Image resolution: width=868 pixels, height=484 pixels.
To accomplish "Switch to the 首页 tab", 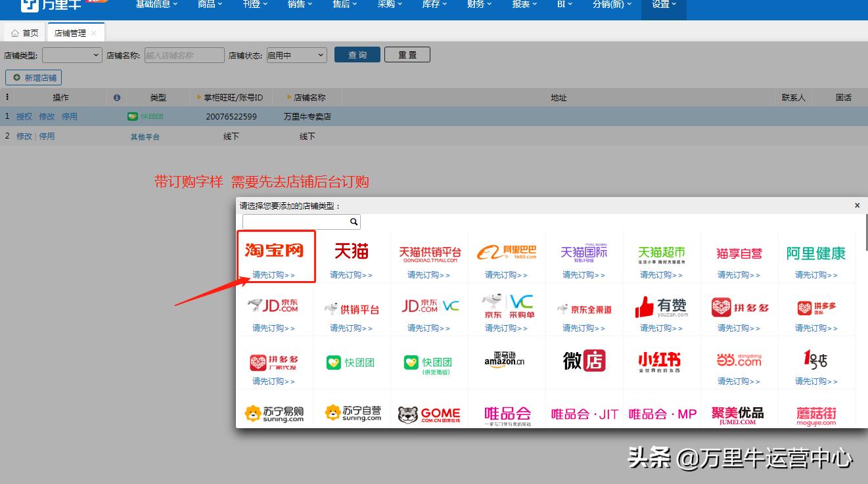I will coord(24,32).
